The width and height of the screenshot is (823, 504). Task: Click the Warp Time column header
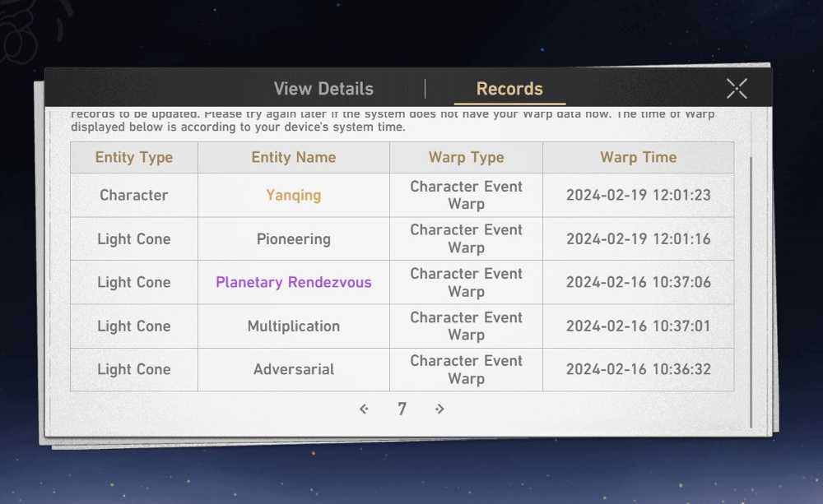tap(639, 157)
